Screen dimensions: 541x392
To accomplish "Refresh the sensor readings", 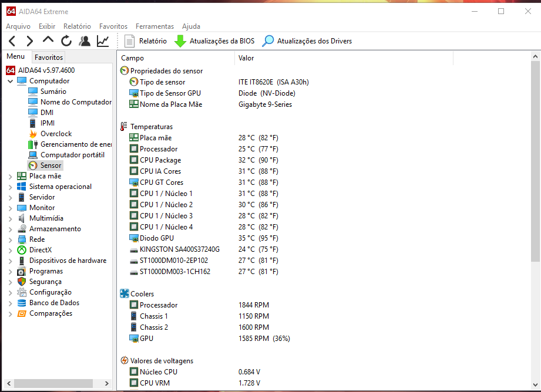I will [66, 41].
